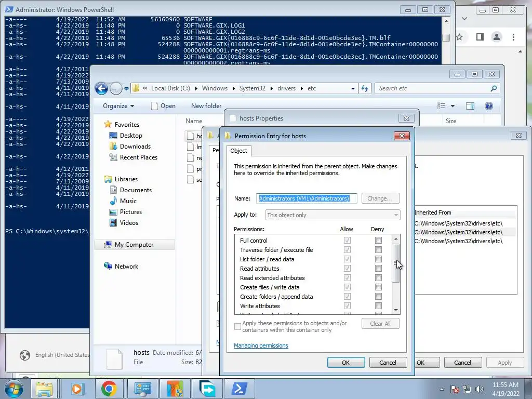Click the Chrome profile avatar icon
The width and height of the screenshot is (532, 399).
tap(496, 37)
